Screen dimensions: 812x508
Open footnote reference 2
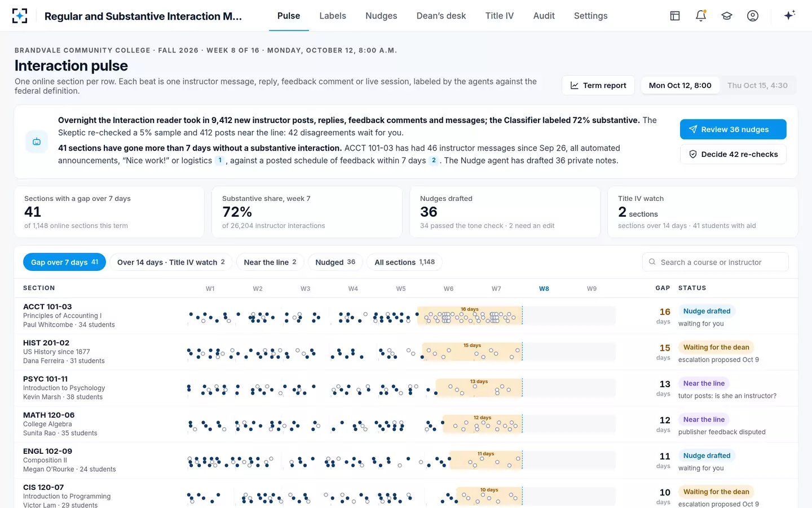[x=434, y=160]
